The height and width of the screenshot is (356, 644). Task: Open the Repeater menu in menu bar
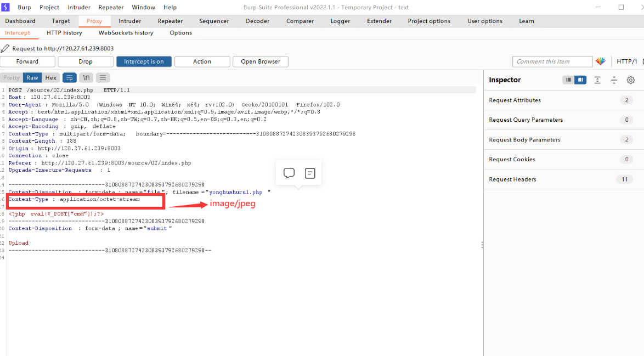(111, 7)
